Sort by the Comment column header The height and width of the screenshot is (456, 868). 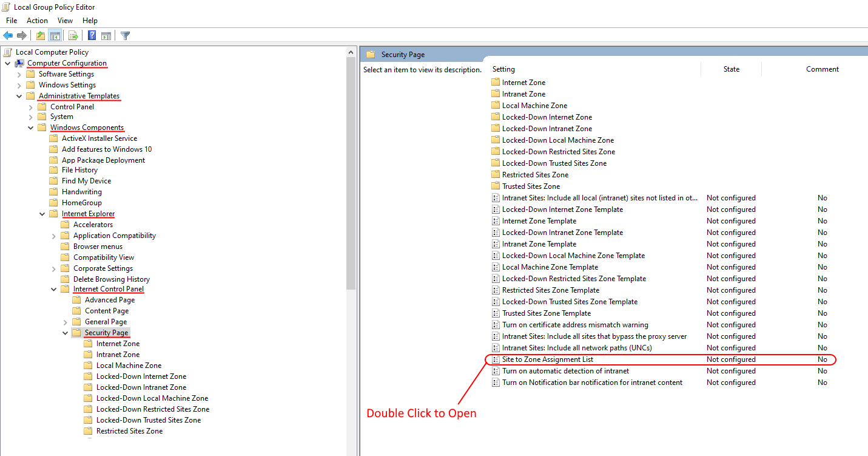pyautogui.click(x=823, y=69)
